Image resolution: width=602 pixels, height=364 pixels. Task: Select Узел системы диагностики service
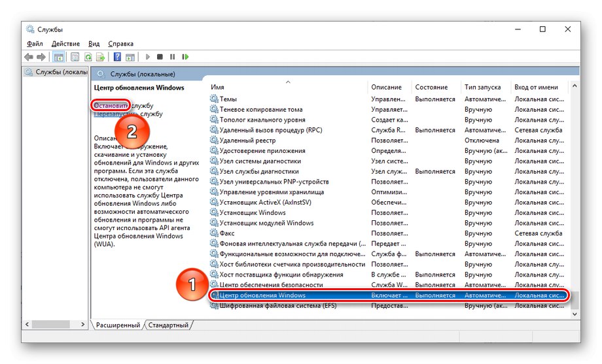pos(389,161)
